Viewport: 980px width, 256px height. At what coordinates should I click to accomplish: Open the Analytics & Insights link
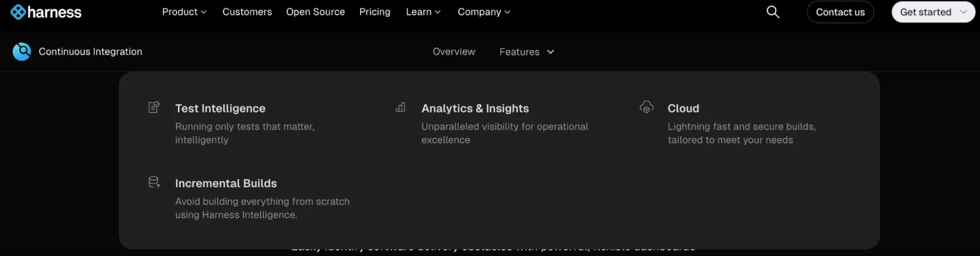475,108
